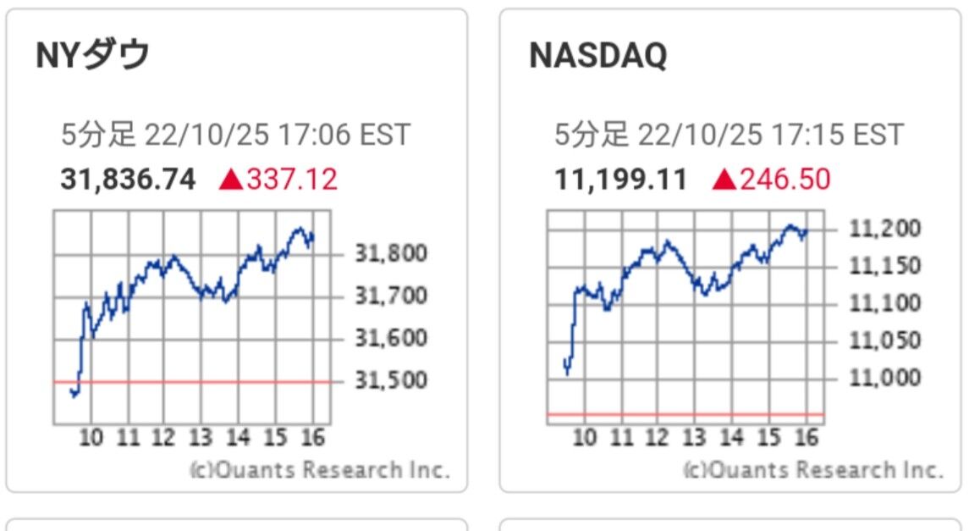This screenshot has height=531, width=980.
Task: Click the NASDAQ timestamp 22/10/25 17:15 EST
Action: [770, 135]
